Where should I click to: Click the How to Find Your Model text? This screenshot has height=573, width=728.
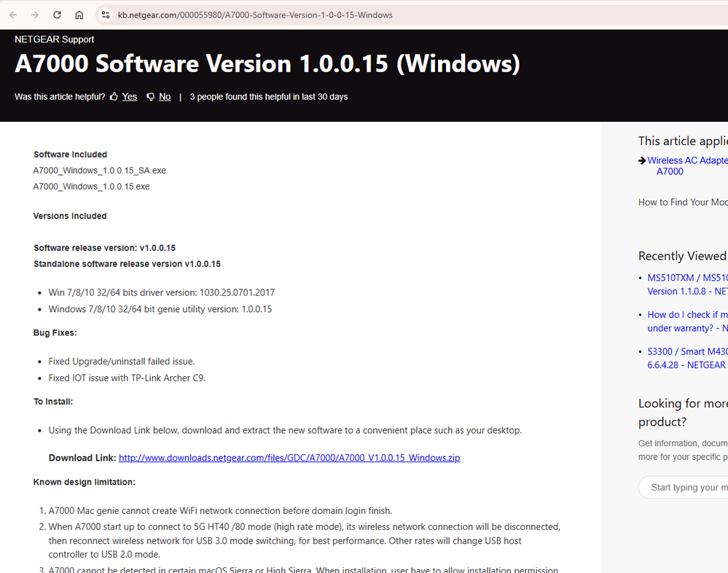682,202
